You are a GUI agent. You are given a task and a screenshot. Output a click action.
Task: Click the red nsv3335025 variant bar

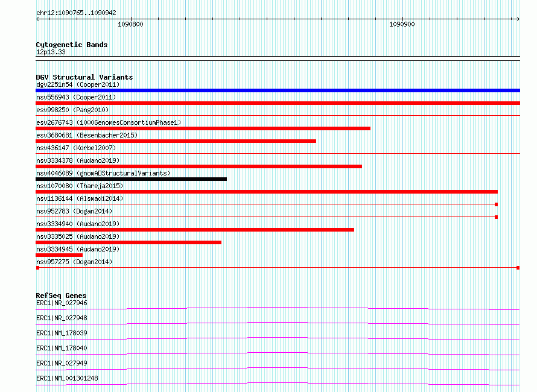129,242
